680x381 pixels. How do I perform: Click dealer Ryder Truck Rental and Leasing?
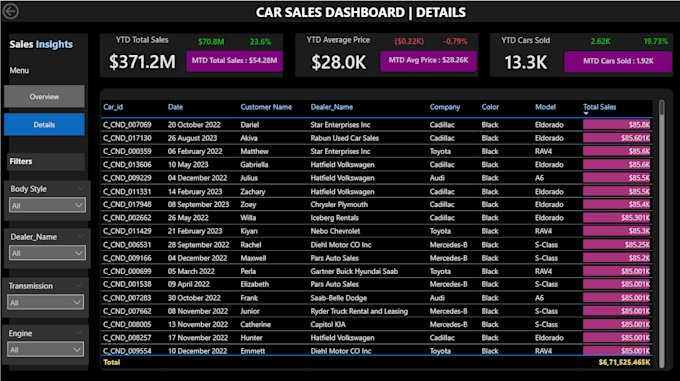pyautogui.click(x=359, y=311)
